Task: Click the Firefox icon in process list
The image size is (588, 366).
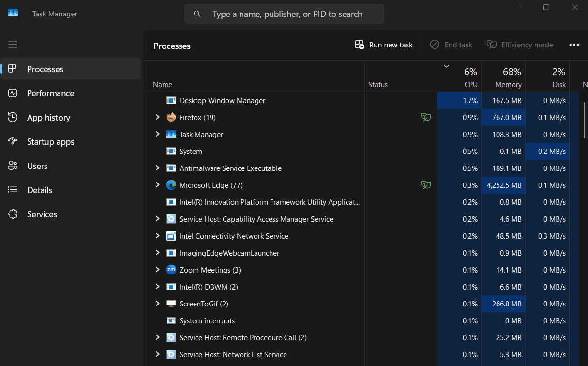Action: (171, 117)
